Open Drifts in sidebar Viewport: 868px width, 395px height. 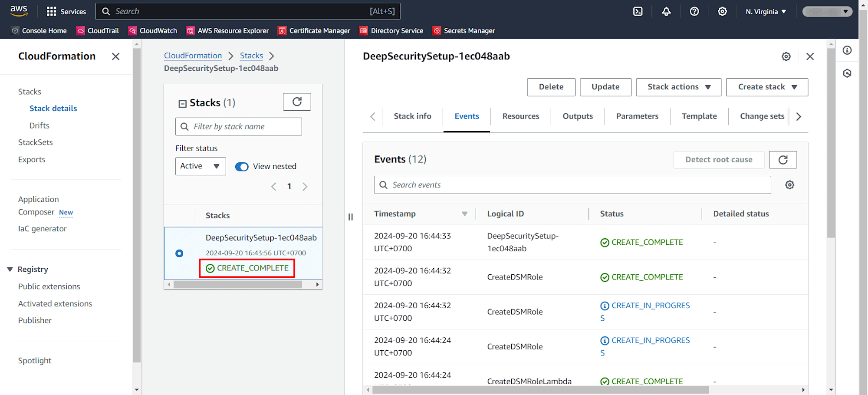pos(39,125)
